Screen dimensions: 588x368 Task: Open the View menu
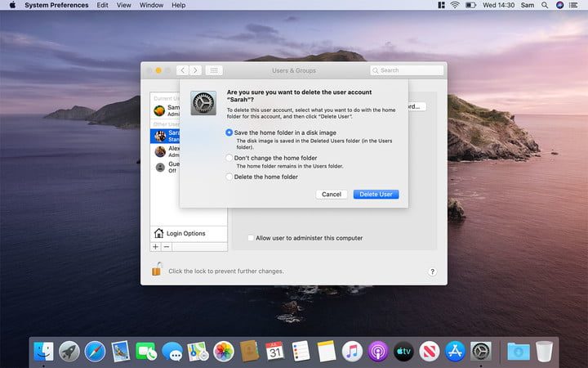[x=123, y=5]
